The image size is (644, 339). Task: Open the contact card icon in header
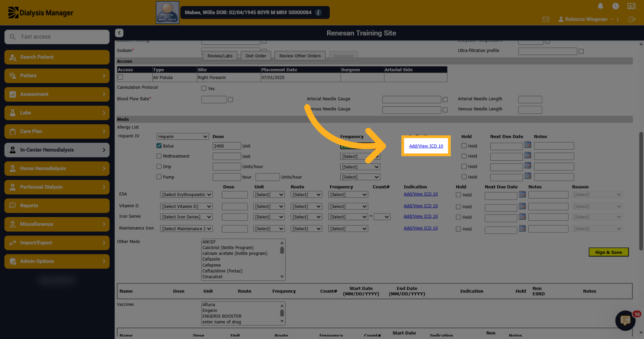click(x=631, y=6)
